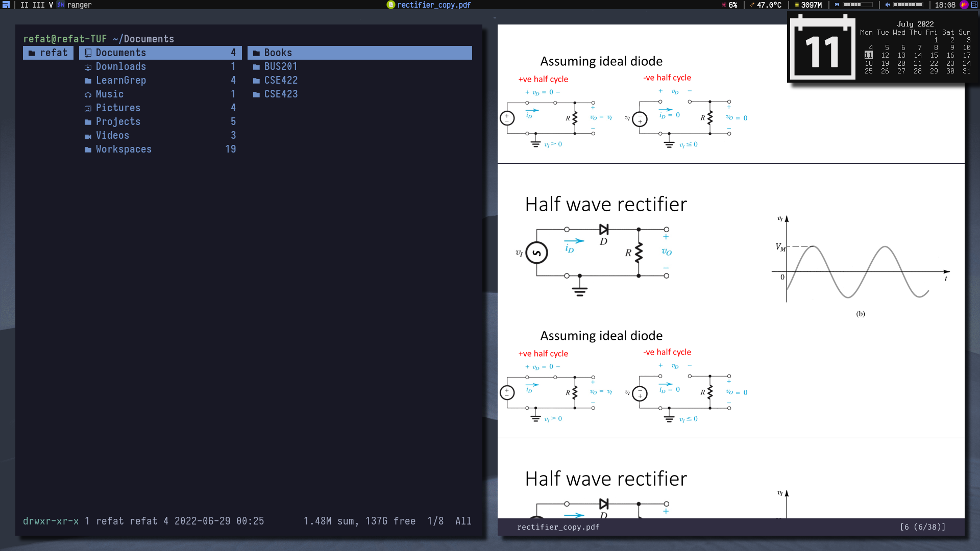The height and width of the screenshot is (551, 980).
Task: Click the temperature thermometer icon
Action: pyautogui.click(x=752, y=5)
